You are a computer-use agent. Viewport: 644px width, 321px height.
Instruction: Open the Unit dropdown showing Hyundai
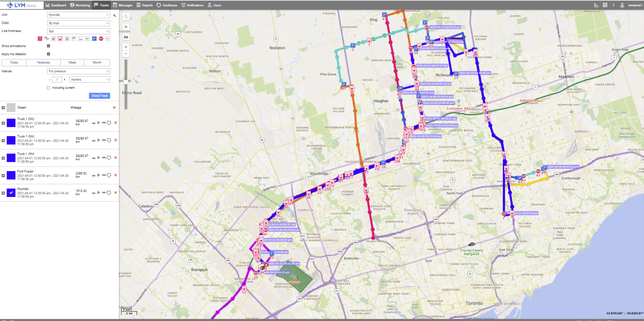[79, 15]
